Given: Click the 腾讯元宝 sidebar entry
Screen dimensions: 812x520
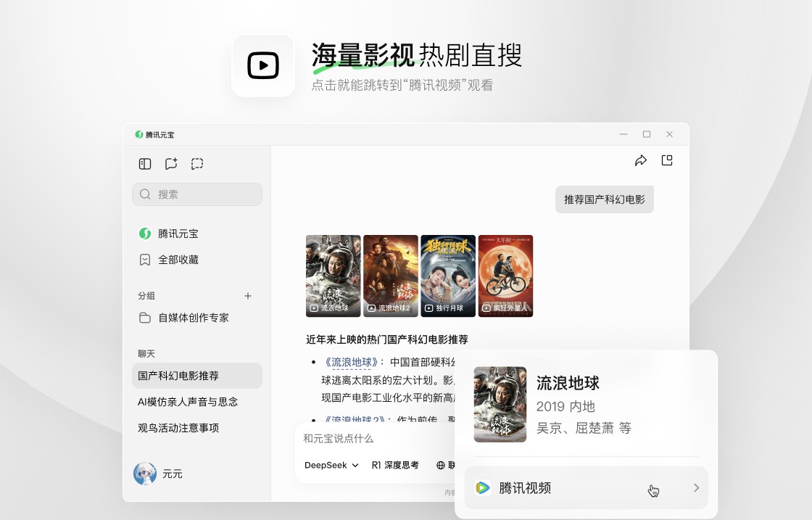Looking at the screenshot, I should [178, 234].
